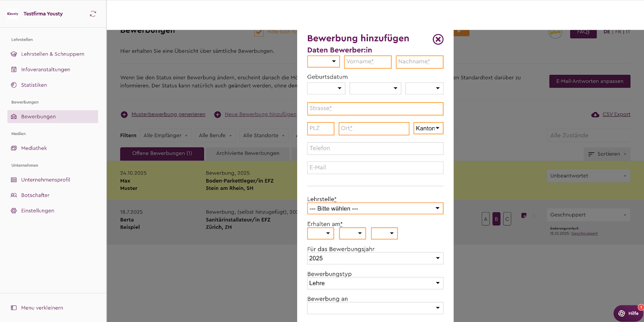
Task: Click the note icon in Berta Beispiel's row
Action: 524,216
